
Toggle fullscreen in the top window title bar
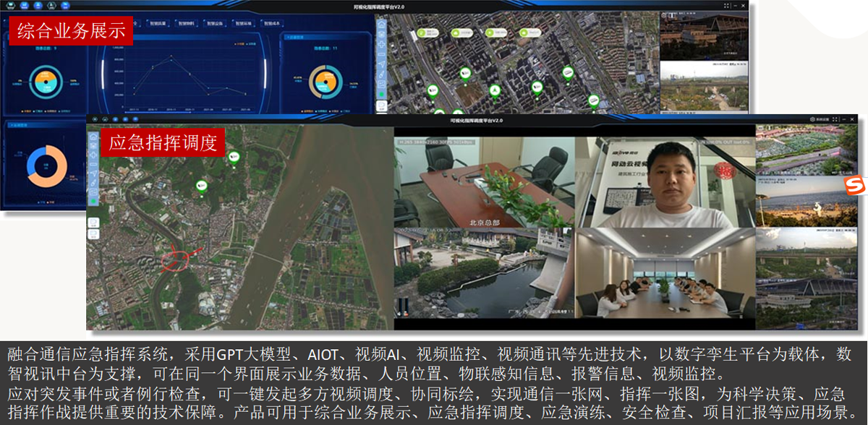[x=726, y=5]
